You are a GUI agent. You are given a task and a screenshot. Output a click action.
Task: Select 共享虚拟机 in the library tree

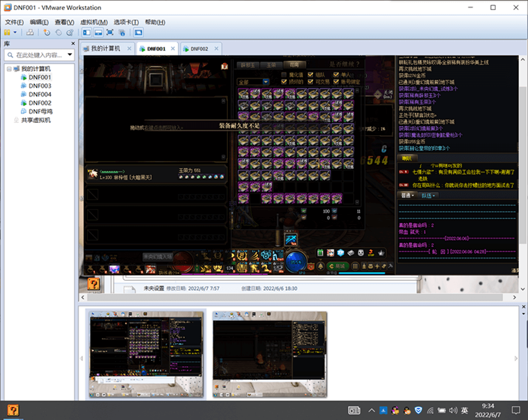pyautogui.click(x=36, y=120)
